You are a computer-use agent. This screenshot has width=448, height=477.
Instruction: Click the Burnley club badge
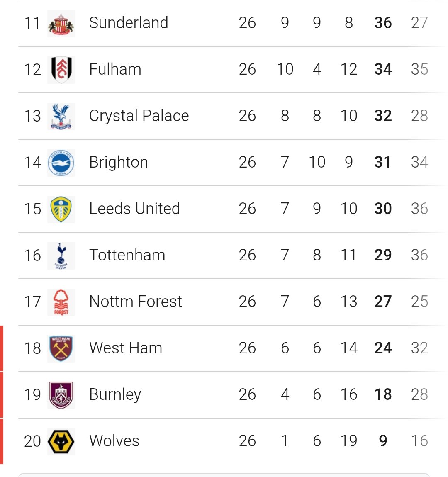pos(61,395)
